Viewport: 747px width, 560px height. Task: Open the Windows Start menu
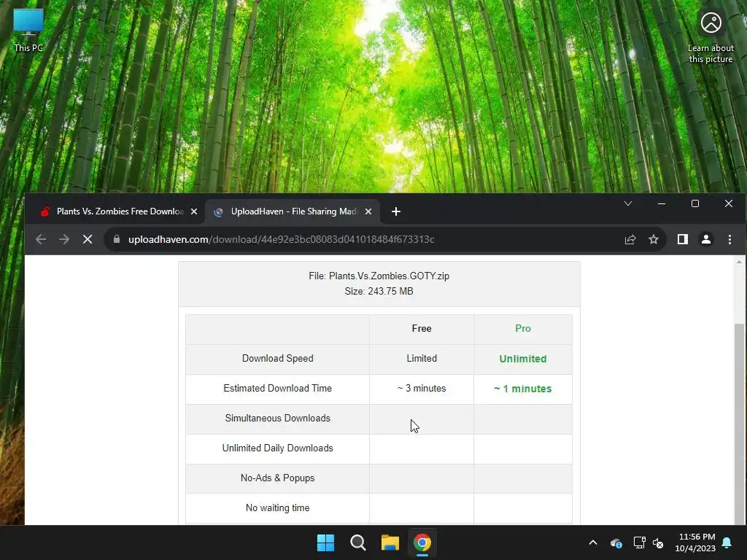coord(326,542)
